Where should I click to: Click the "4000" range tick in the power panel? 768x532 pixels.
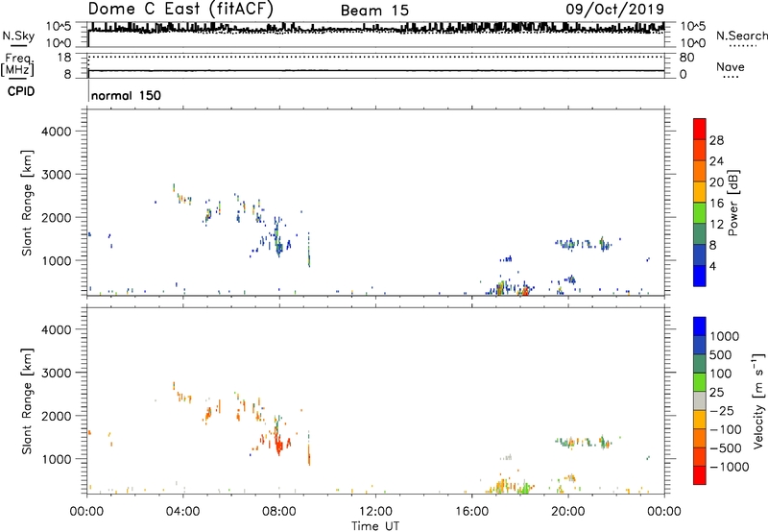57,132
